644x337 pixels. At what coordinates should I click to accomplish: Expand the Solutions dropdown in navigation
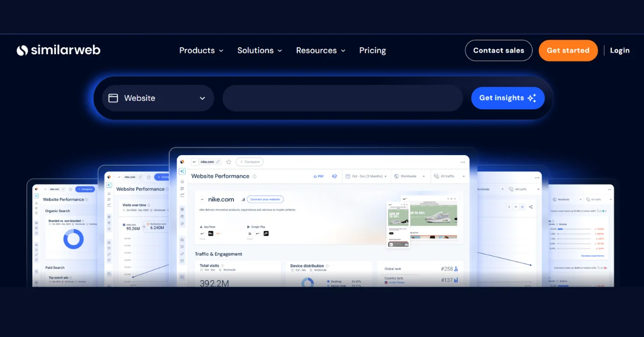(x=260, y=50)
